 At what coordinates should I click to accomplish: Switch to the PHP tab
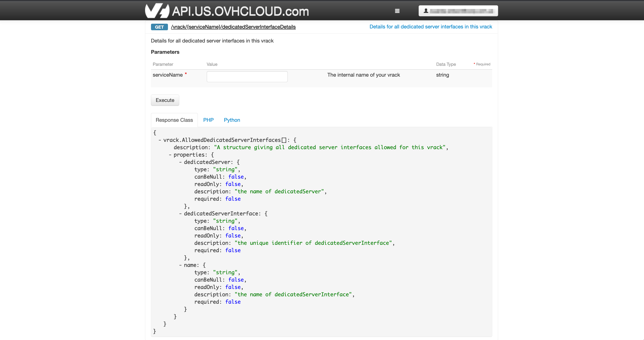point(208,120)
